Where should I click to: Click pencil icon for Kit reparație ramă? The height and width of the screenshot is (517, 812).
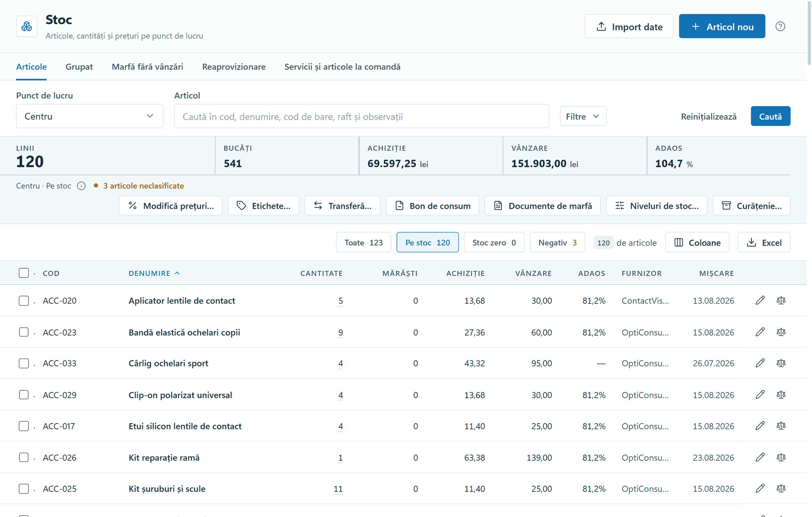click(x=760, y=457)
